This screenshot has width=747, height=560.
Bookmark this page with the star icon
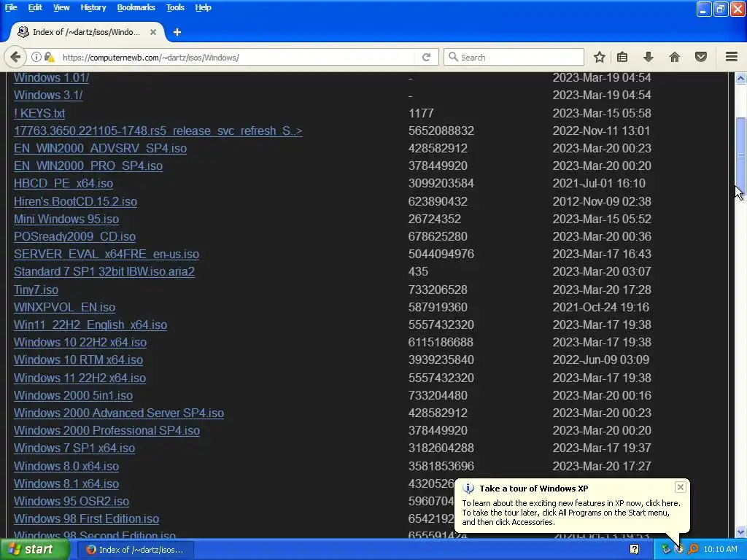click(x=600, y=57)
